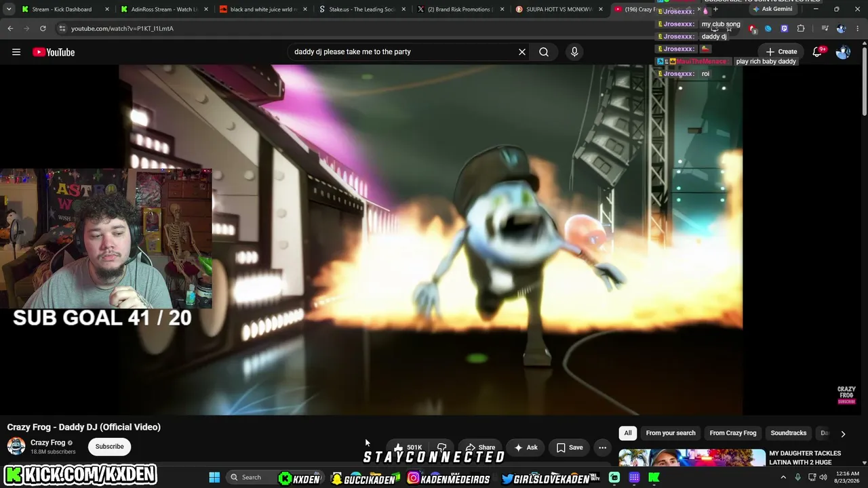
Task: Run search with the magnifier button
Action: pos(544,52)
